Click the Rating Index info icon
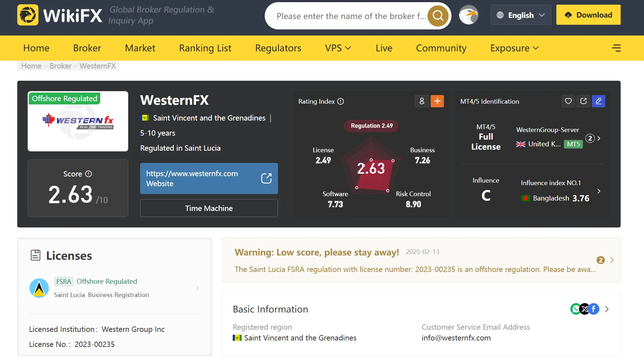 341,102
